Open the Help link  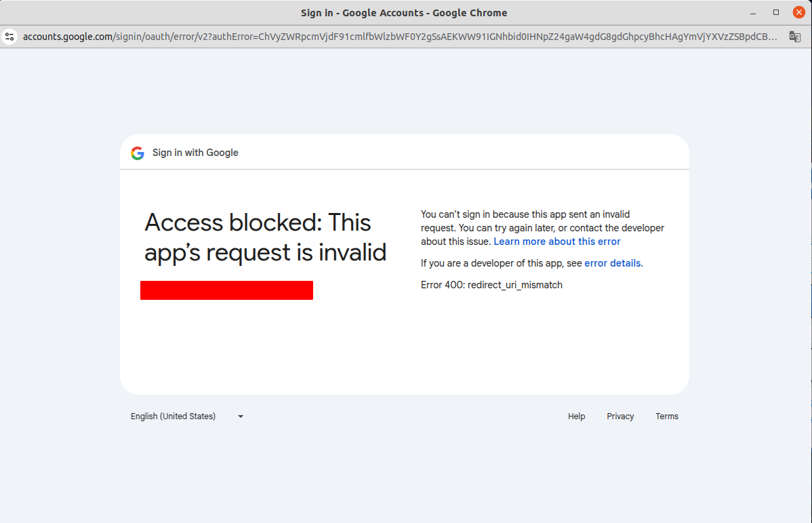[x=576, y=417]
